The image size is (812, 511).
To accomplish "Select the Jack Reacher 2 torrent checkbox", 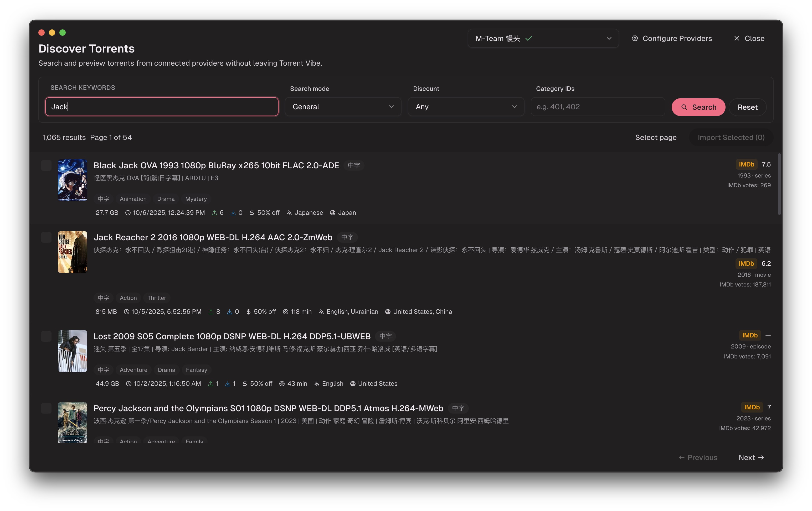I will click(x=46, y=237).
